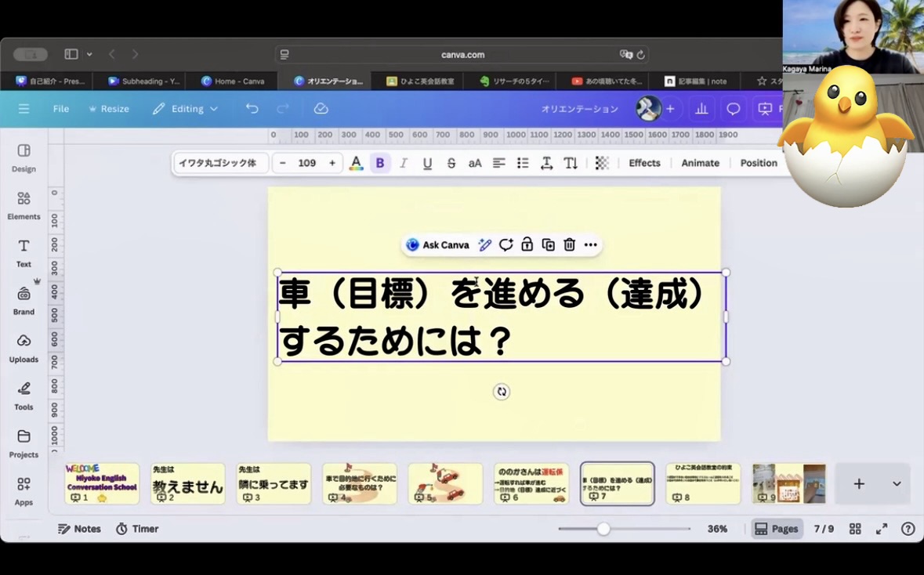Toggle italic text formatting
Viewport: 924px width, 575px height.
[x=404, y=163]
